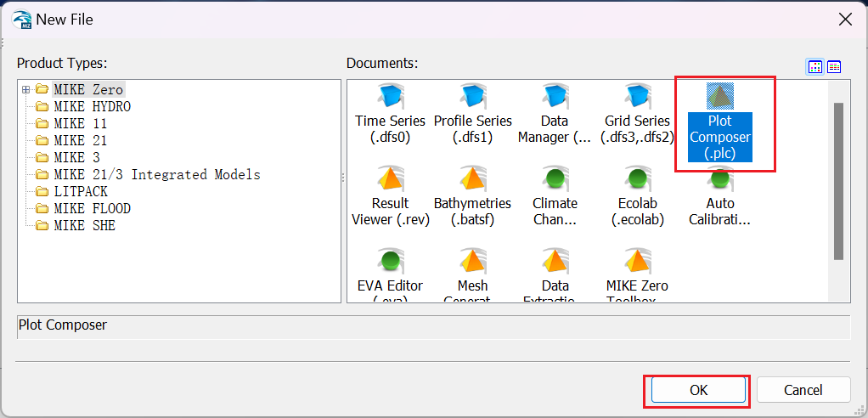Viewport: 868px width, 418px height.
Task: Close the New File dialog
Action: [x=845, y=20]
